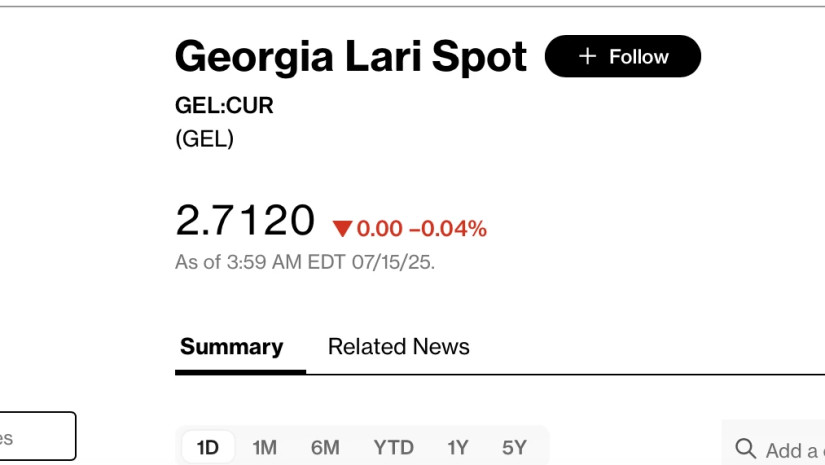Viewport: 825px width, 465px height.
Task: Choose the 5Y chart range
Action: coord(514,448)
